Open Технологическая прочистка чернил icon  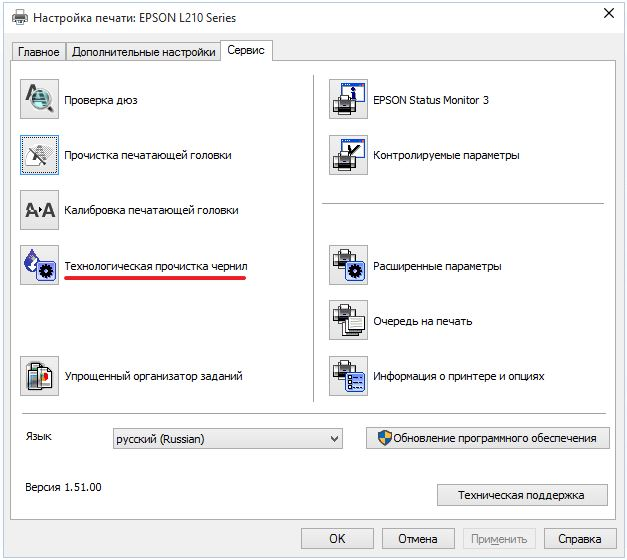39,265
